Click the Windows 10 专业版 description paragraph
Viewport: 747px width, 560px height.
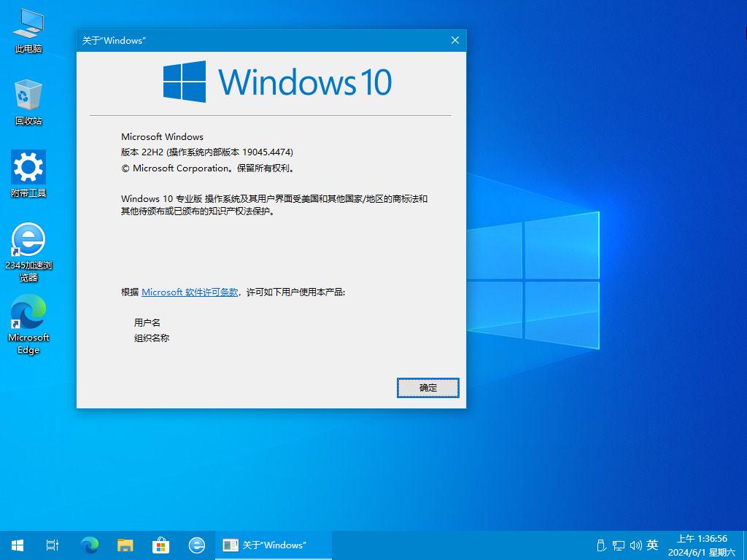(x=274, y=205)
